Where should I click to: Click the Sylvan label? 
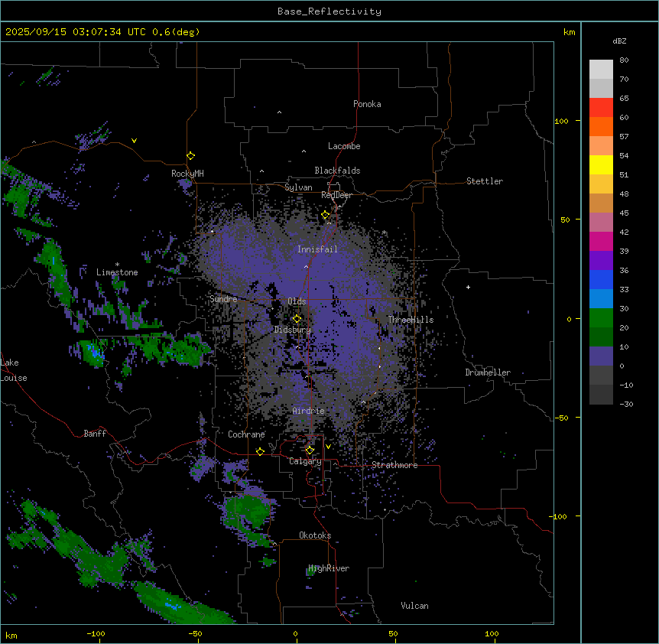pos(298,187)
